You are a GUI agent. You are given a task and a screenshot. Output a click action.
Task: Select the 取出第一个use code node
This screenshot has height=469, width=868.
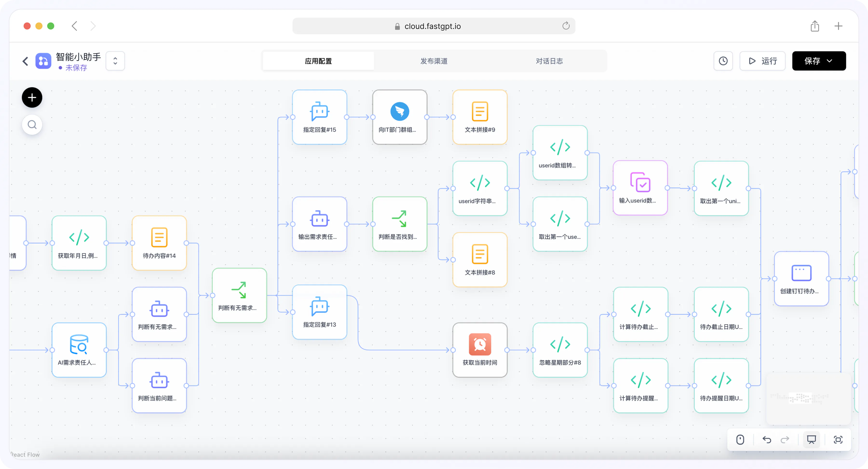click(560, 224)
